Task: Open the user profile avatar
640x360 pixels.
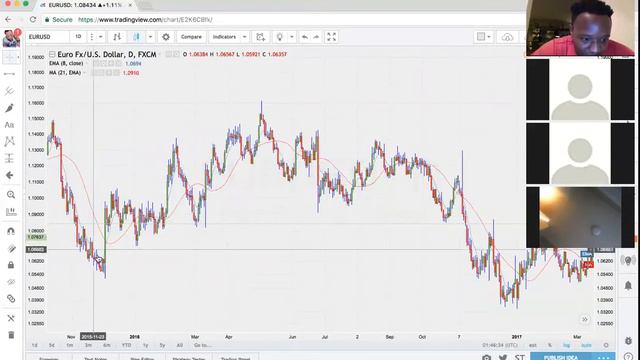Action: [x=11, y=38]
